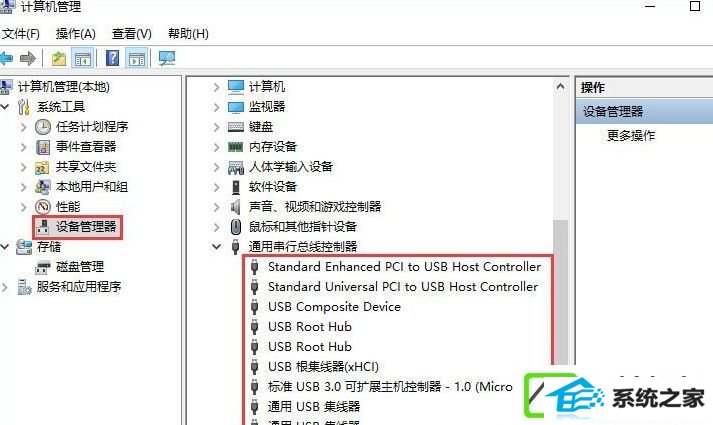Collapse the 通用串行总线控制器 category
The width and height of the screenshot is (713, 425).
pos(216,247)
